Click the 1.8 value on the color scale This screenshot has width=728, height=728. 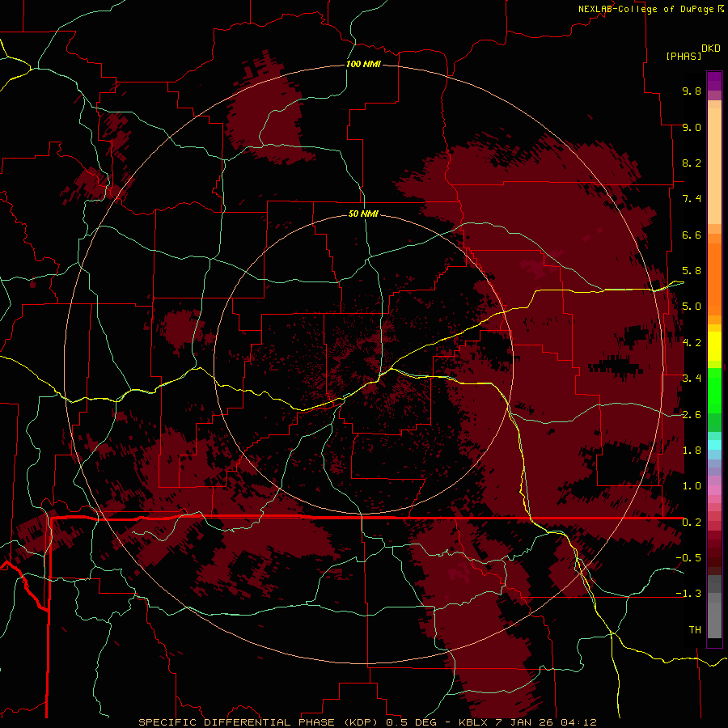click(692, 451)
